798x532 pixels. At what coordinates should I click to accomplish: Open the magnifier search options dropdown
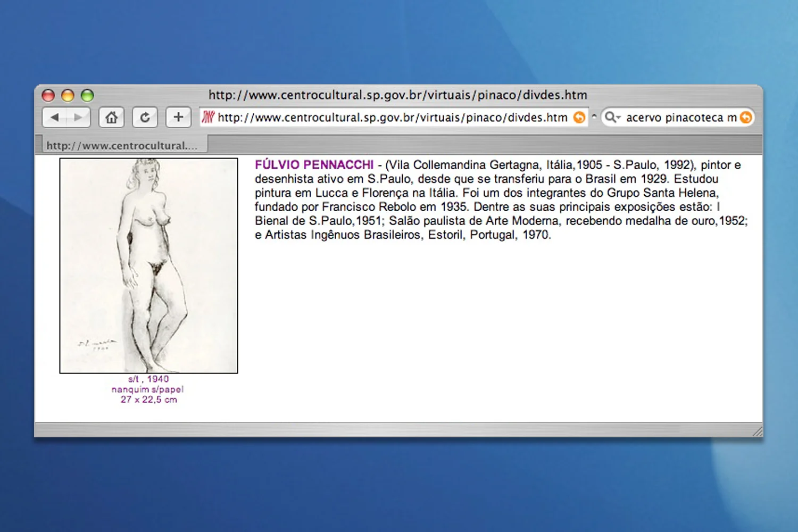(613, 117)
